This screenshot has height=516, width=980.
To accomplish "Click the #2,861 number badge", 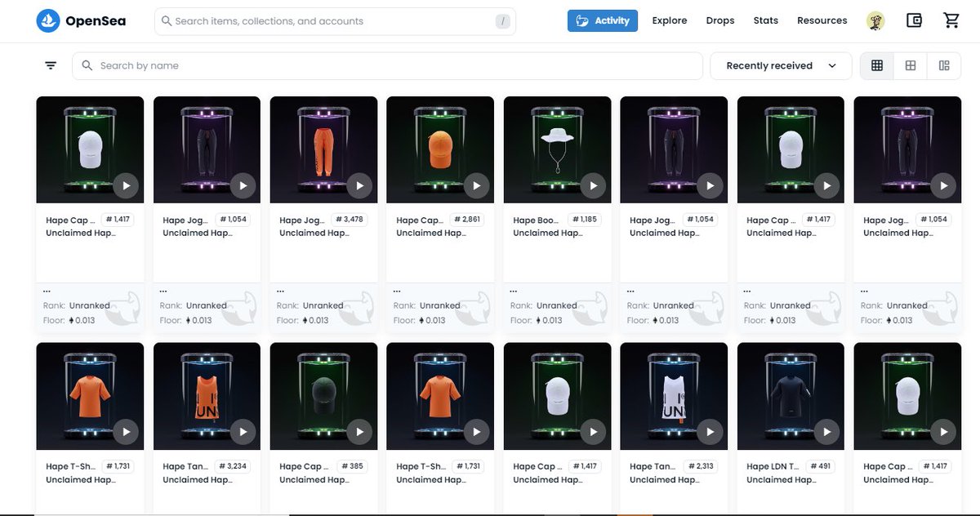I will 468,220.
